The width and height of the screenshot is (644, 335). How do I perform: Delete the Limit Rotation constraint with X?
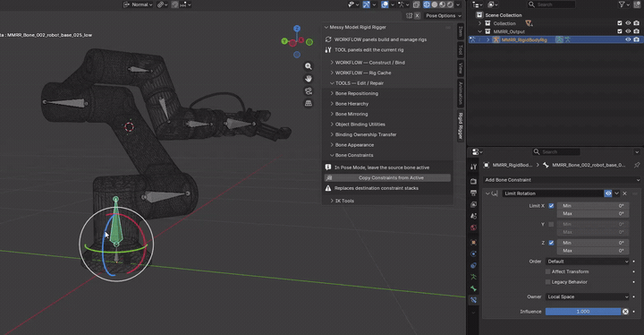pyautogui.click(x=624, y=193)
